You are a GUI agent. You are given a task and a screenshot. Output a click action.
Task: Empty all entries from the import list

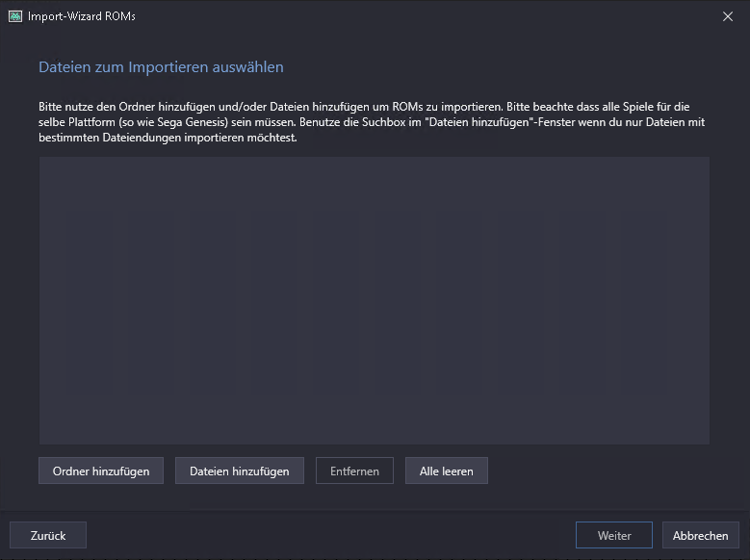tap(446, 471)
